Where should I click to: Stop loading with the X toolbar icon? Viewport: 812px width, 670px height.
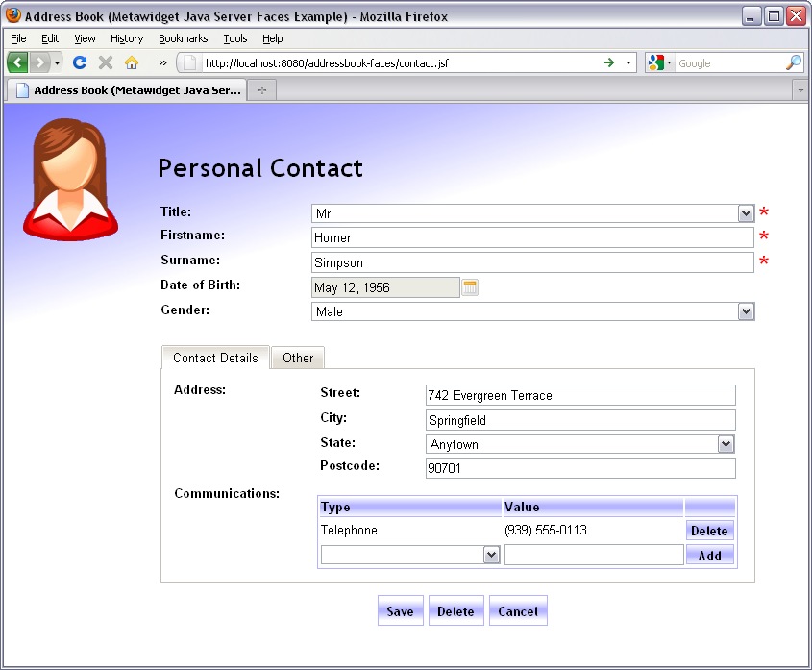click(105, 62)
